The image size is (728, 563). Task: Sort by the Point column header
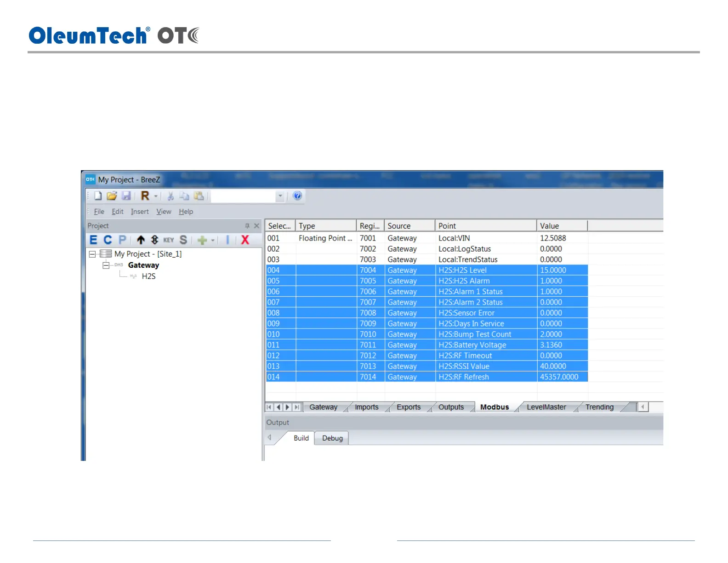point(486,226)
